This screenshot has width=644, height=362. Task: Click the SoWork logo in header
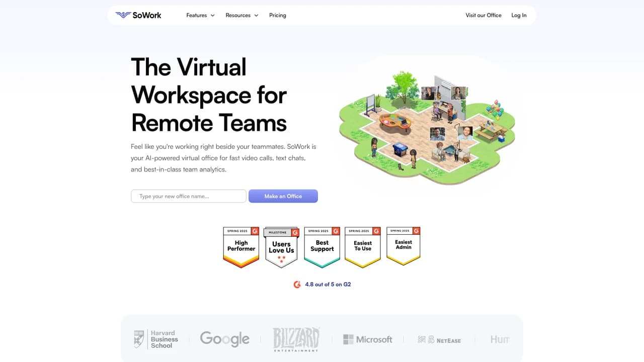138,15
